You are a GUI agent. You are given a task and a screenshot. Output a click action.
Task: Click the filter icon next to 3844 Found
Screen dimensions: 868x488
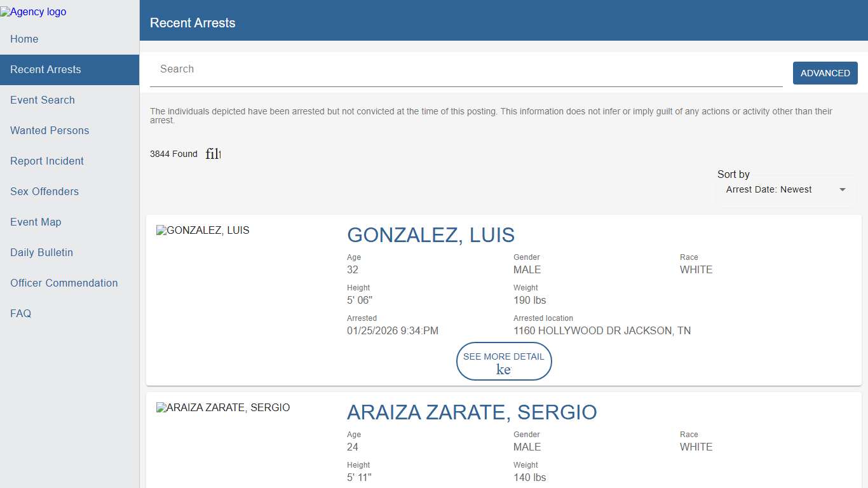[213, 154]
